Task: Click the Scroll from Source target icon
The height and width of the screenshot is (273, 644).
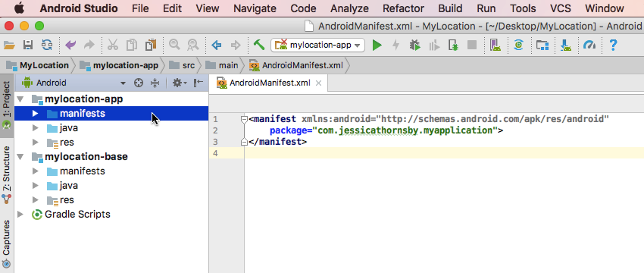Action: click(139, 83)
